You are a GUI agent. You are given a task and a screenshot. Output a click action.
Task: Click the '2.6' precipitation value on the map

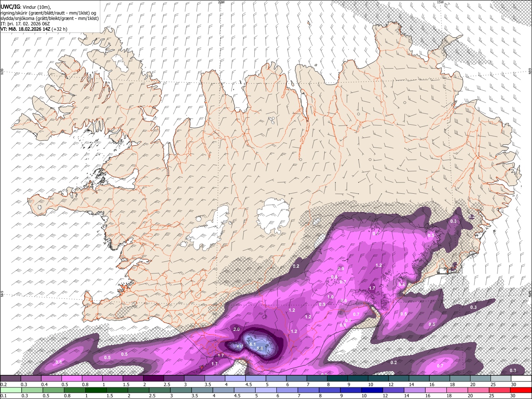pyautogui.click(x=236, y=329)
